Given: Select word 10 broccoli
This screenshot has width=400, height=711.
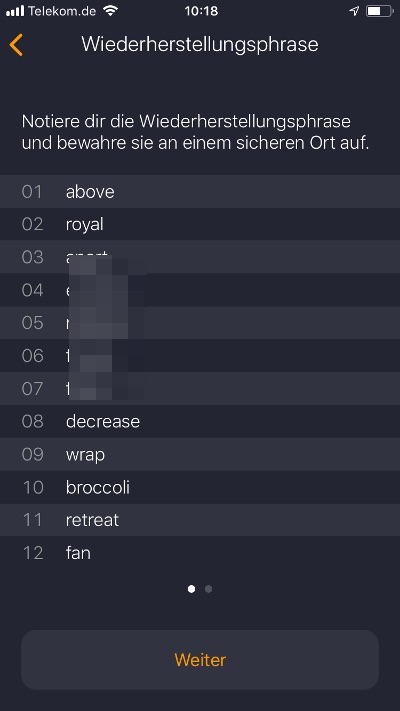Looking at the screenshot, I should point(200,487).
